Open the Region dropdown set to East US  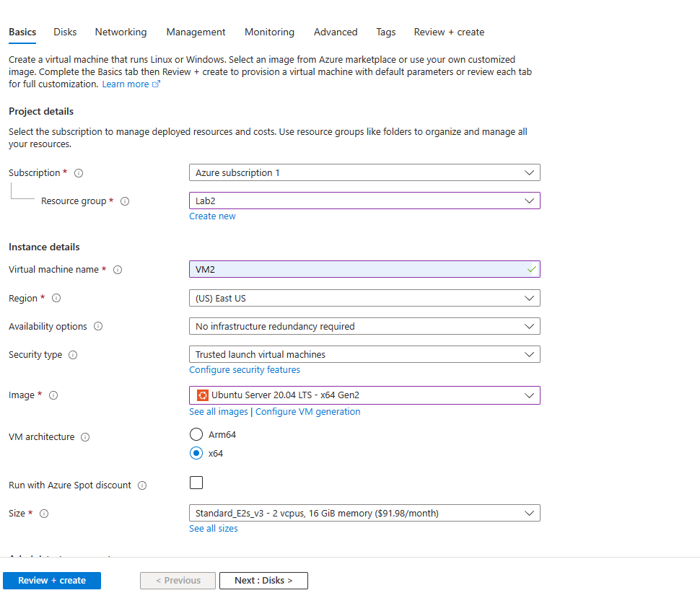(x=364, y=298)
